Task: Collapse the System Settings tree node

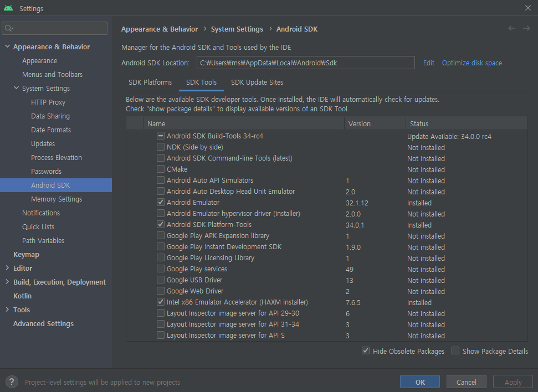Action: tap(16, 88)
